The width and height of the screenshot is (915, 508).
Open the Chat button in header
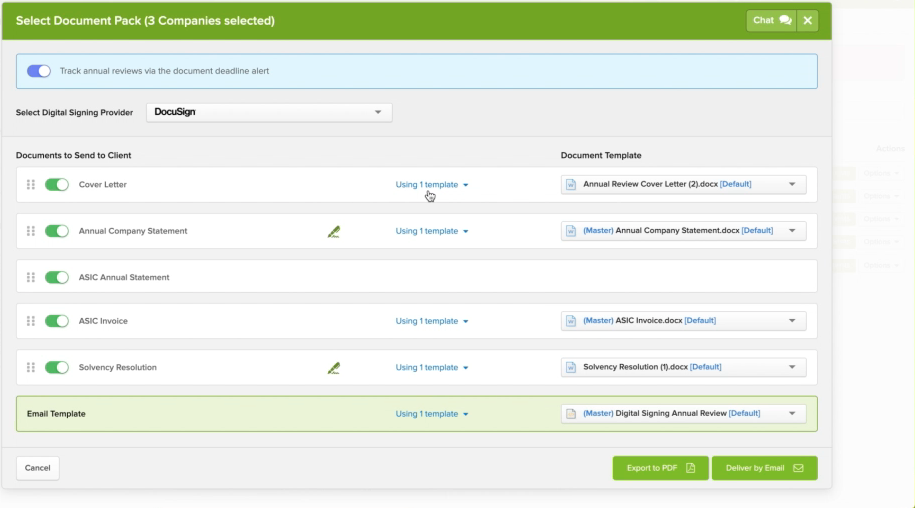pos(771,20)
